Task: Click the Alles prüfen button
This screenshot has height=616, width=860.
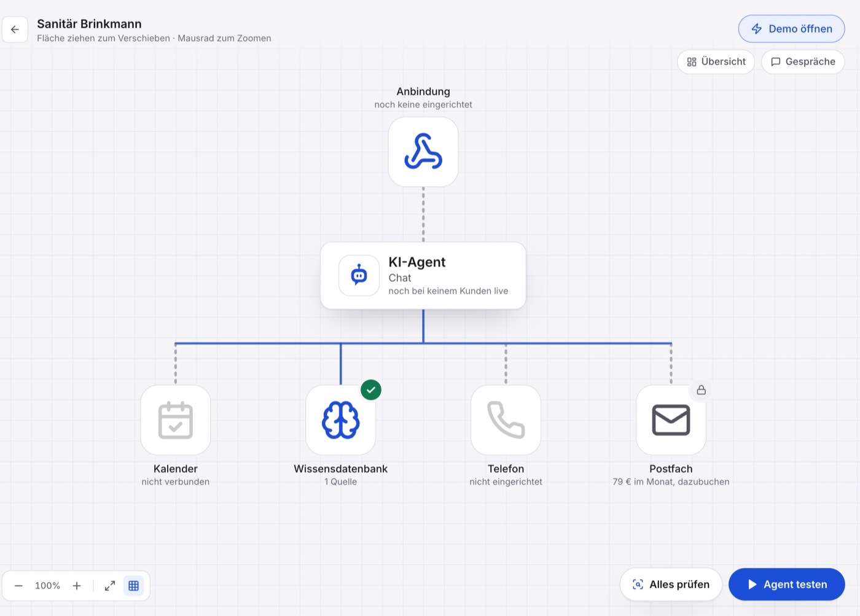Action: pyautogui.click(x=671, y=585)
